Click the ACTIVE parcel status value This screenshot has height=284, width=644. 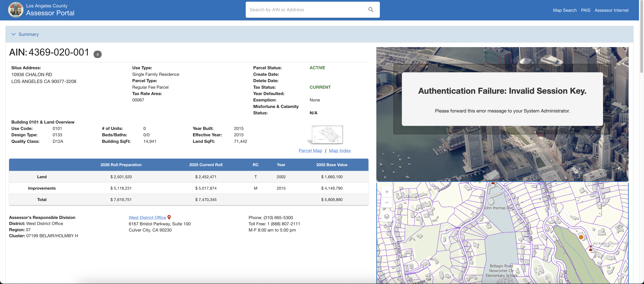(x=317, y=68)
